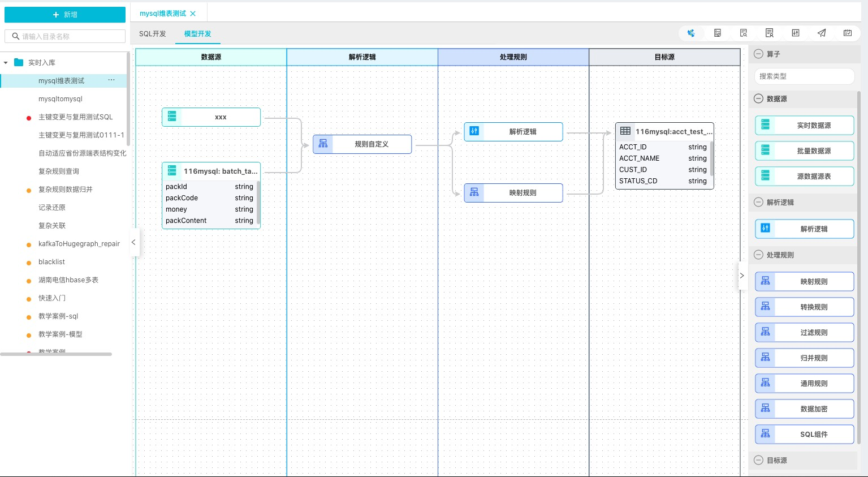Open 教学案例-sql tree item
This screenshot has height=477, width=868.
click(58, 316)
